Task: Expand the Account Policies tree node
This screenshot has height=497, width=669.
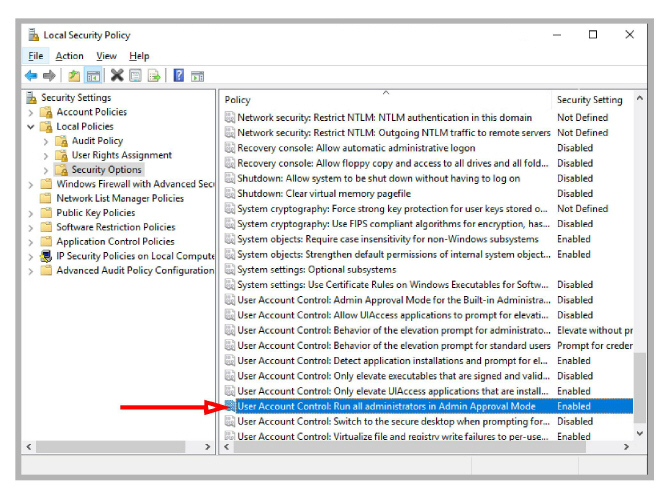Action: click(x=31, y=112)
